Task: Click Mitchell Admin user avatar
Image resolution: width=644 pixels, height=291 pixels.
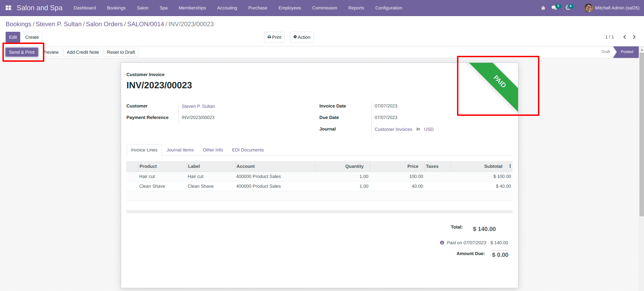Action: click(x=589, y=8)
